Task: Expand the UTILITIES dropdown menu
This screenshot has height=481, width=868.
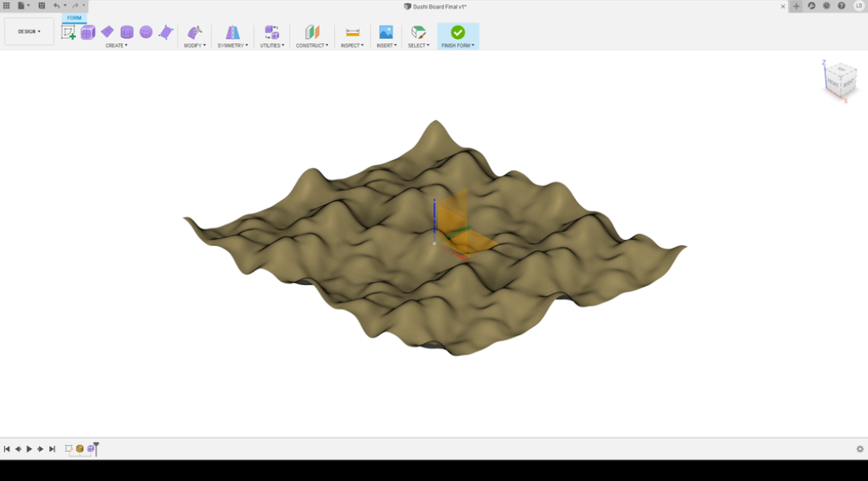Action: [272, 46]
